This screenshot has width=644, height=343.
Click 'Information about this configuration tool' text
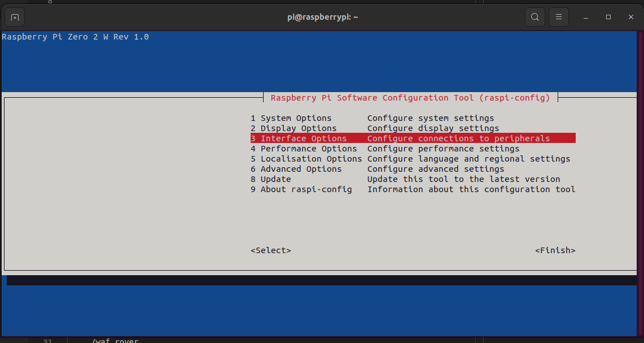471,189
